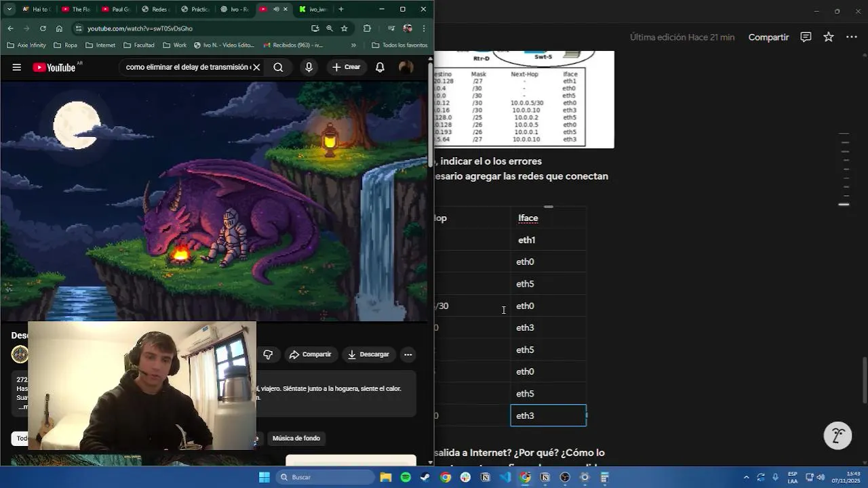Switch to the 'ivo_iwn' tab
Screen dimensions: 868x488
[313, 9]
